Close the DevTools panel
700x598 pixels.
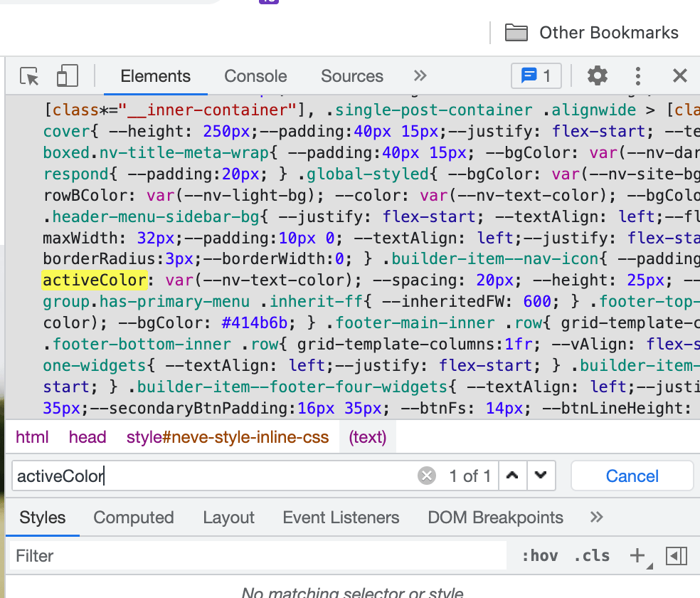click(680, 75)
